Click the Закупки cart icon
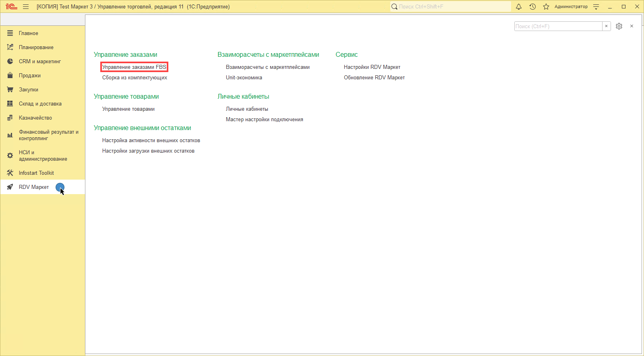The height and width of the screenshot is (356, 644). click(10, 89)
